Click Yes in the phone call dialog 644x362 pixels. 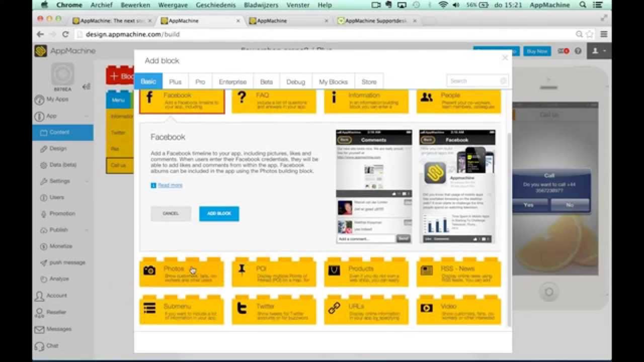pyautogui.click(x=529, y=205)
